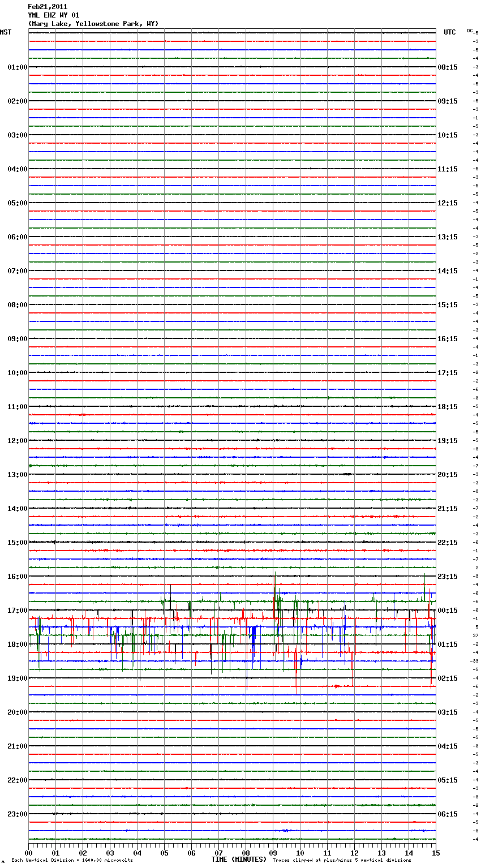
Task: Click the 15 minute axis label
Action: (436, 853)
